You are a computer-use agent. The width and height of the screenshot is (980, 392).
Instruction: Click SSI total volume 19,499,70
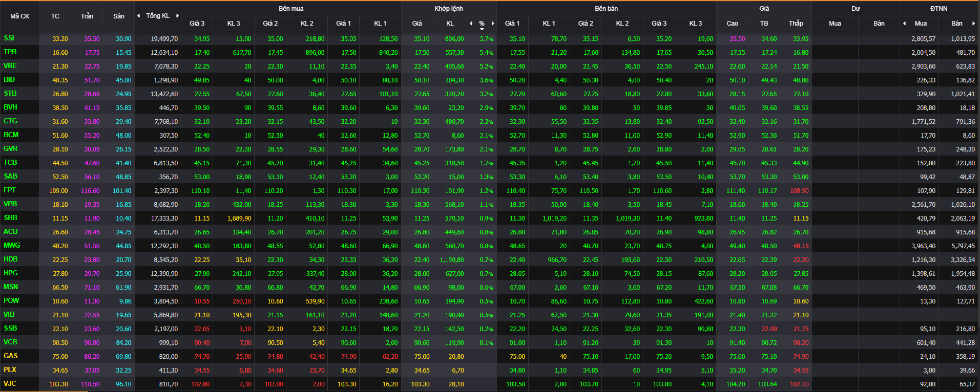click(164, 39)
